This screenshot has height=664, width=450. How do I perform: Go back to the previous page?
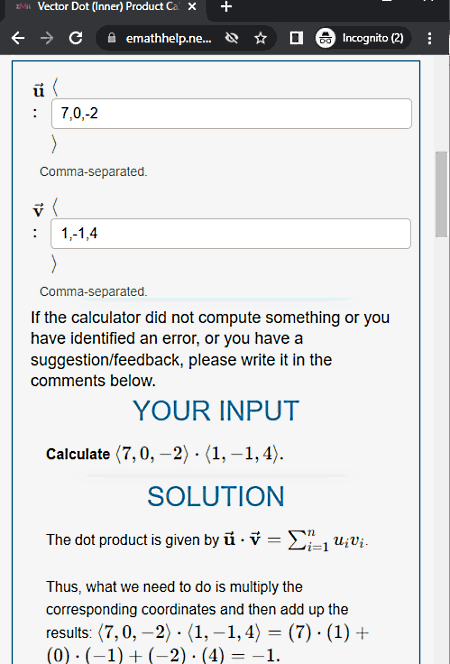coord(18,38)
